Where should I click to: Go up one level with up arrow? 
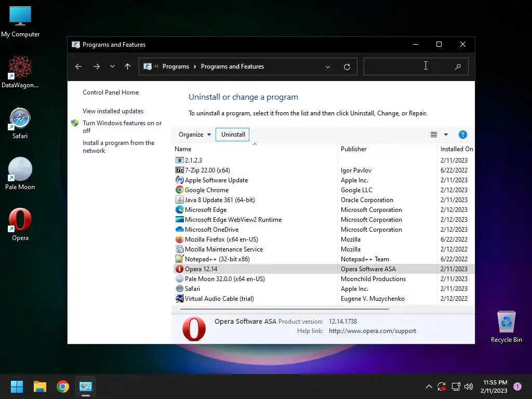[x=128, y=66]
